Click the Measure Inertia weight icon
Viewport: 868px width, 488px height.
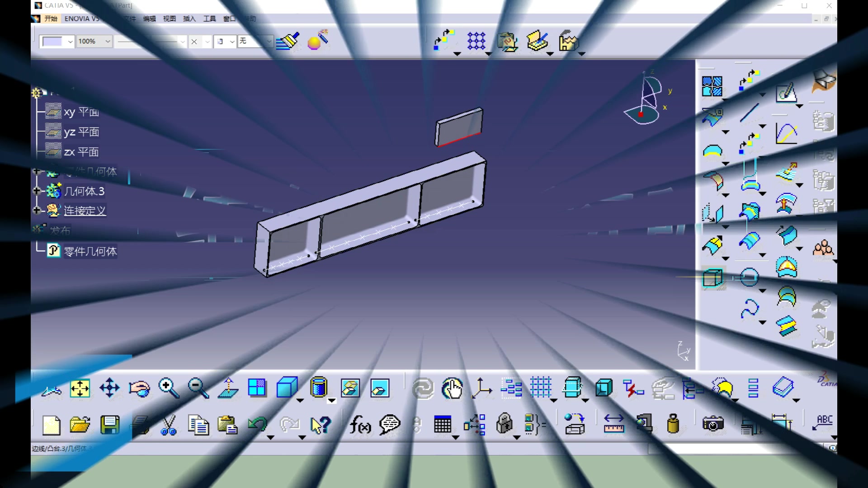pos(673,424)
